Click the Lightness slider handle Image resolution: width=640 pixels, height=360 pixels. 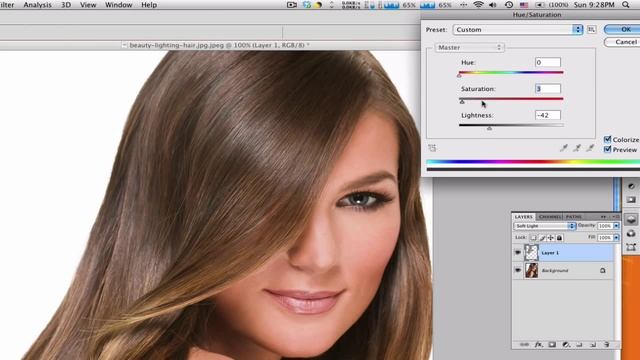tap(489, 128)
